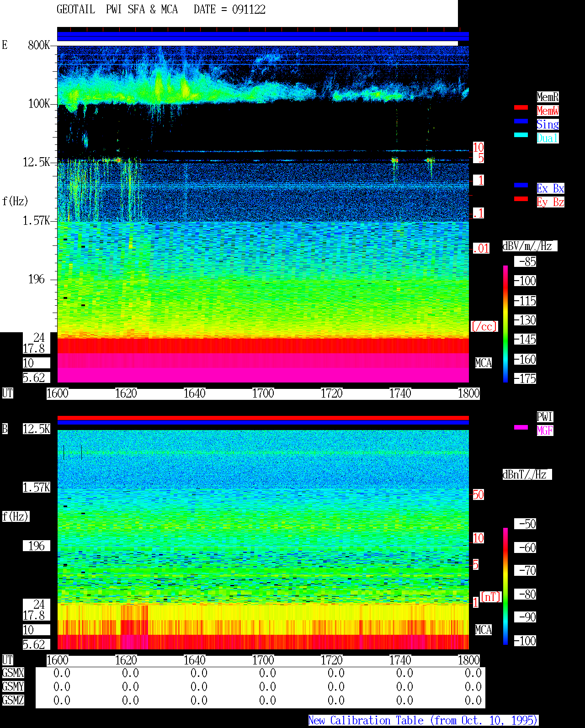Click the 1740 UT tick under B spectrogram
The width and height of the screenshot is (585, 728).
[400, 660]
